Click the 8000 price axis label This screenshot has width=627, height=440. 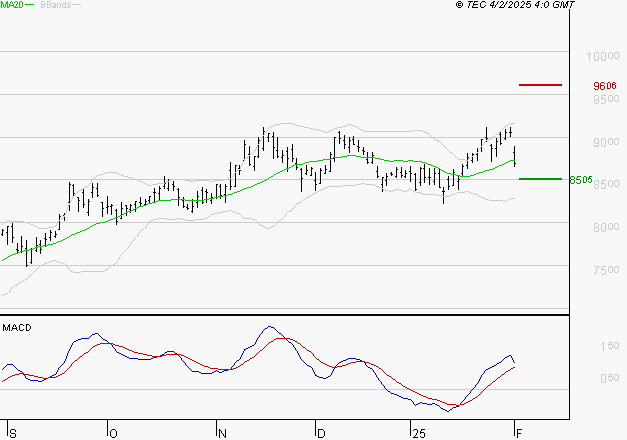pyautogui.click(x=606, y=227)
